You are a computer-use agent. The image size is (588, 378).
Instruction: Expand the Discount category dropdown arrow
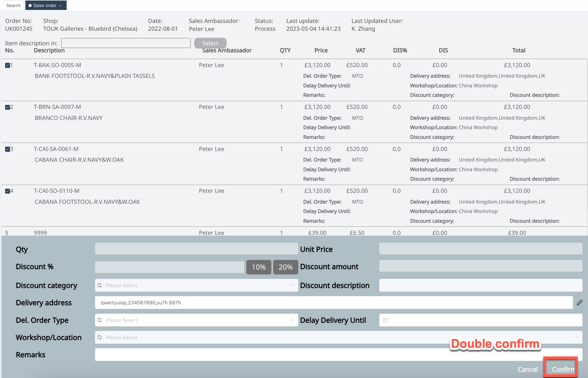coord(292,285)
